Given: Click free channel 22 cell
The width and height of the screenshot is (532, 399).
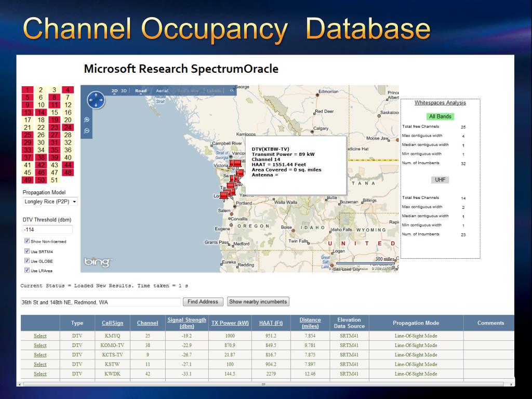Looking at the screenshot, I should [x=41, y=128].
